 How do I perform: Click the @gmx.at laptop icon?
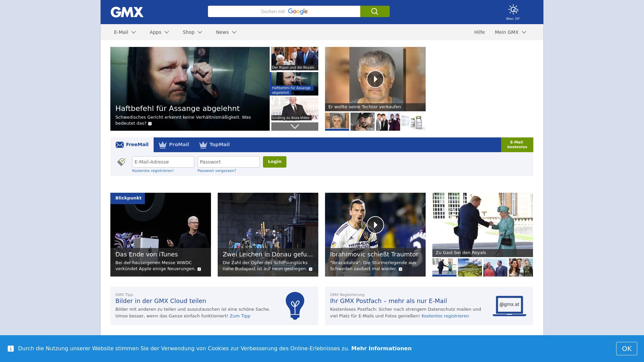point(509,306)
